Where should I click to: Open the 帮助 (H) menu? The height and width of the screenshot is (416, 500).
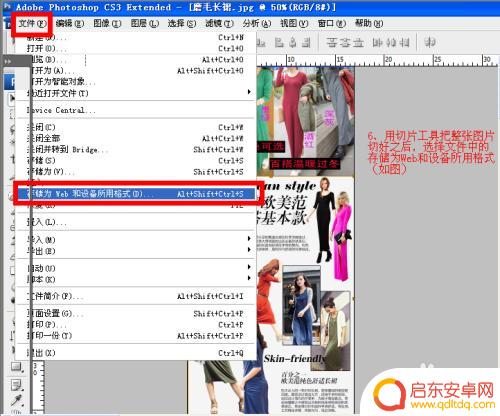(369, 23)
